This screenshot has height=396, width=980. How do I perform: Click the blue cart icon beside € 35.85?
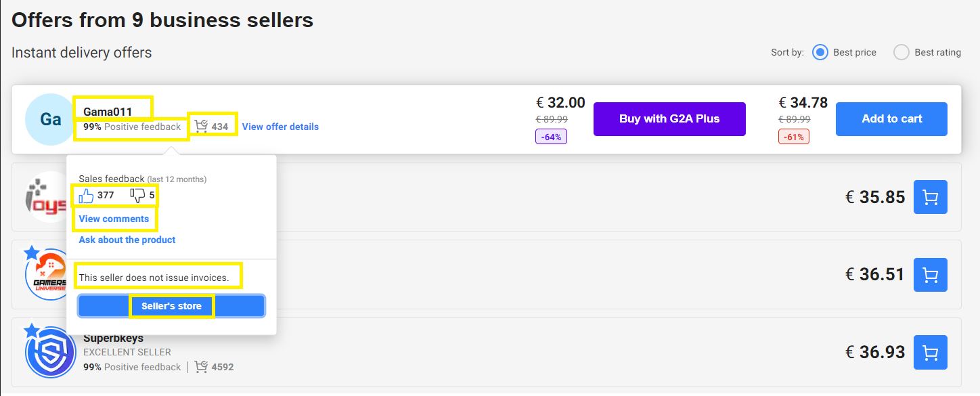930,197
